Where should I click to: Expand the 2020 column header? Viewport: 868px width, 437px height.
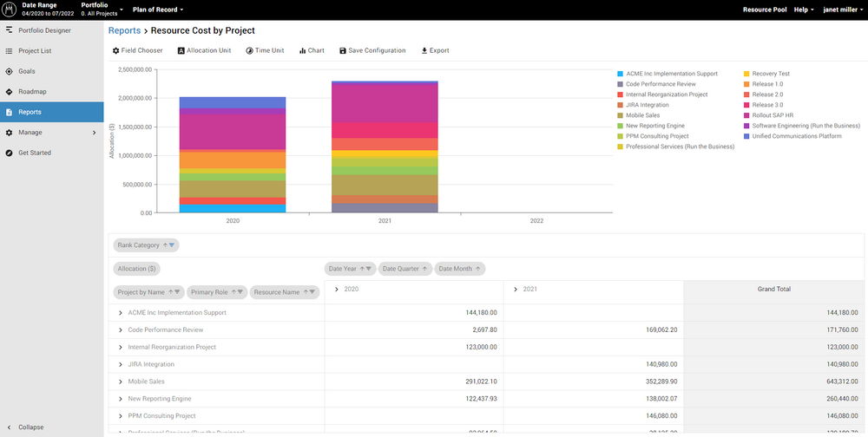pos(337,289)
